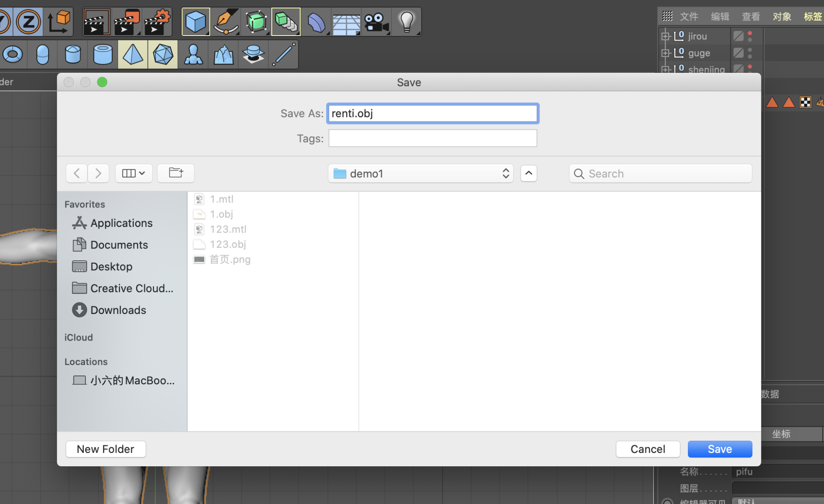The image size is (824, 504).
Task: Select the Torus primitive icon
Action: point(12,54)
